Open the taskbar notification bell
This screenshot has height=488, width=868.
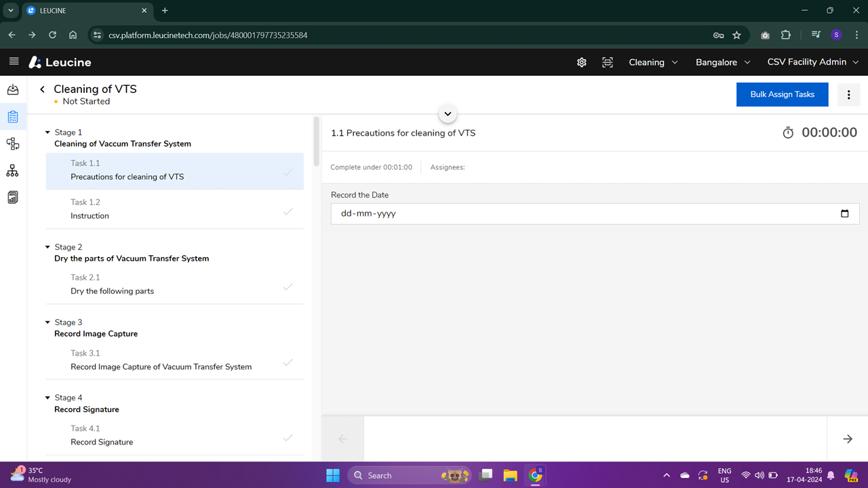(x=831, y=475)
